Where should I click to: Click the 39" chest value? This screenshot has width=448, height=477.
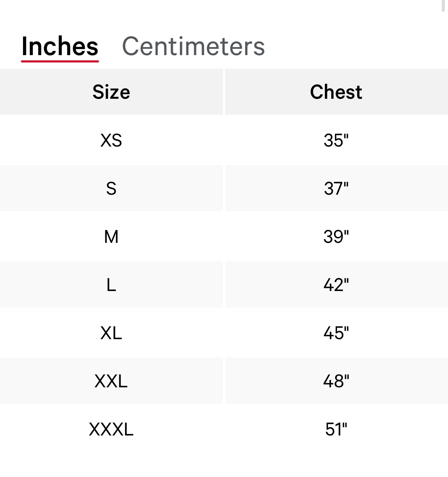[336, 237]
